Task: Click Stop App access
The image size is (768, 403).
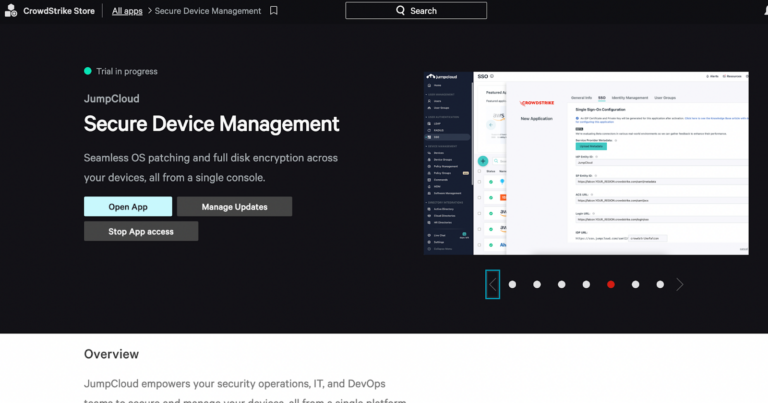Action: [x=141, y=231]
